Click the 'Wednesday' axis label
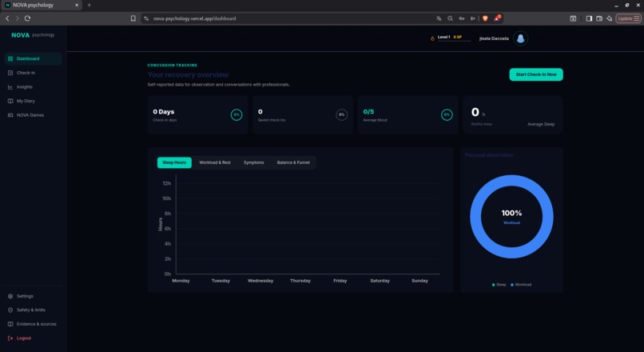 pos(260,281)
